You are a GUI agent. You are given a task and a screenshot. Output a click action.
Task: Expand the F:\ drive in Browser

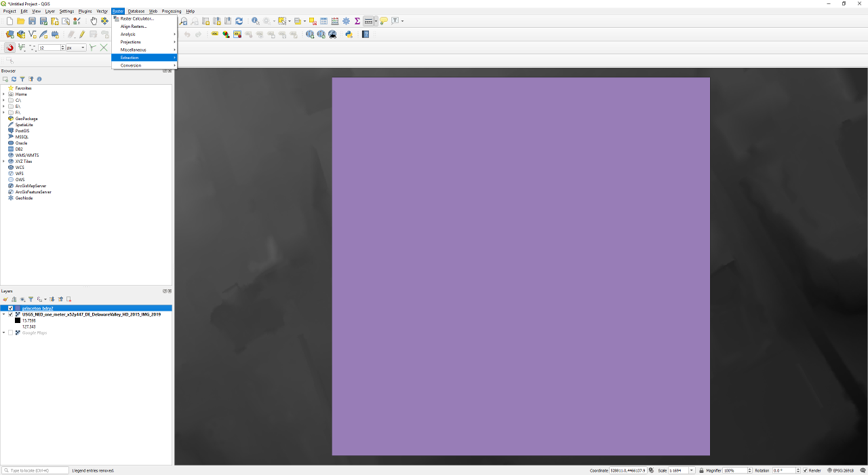tap(3, 113)
